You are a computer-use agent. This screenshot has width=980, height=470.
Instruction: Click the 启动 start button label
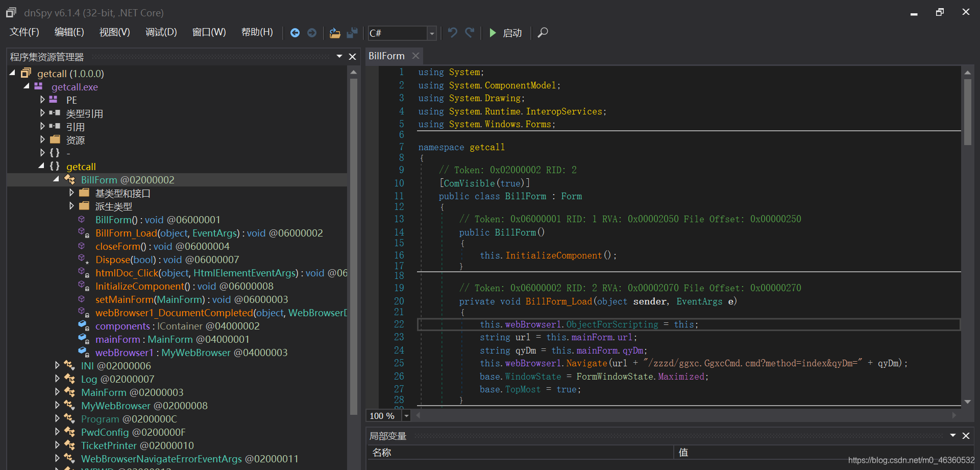[x=512, y=33]
